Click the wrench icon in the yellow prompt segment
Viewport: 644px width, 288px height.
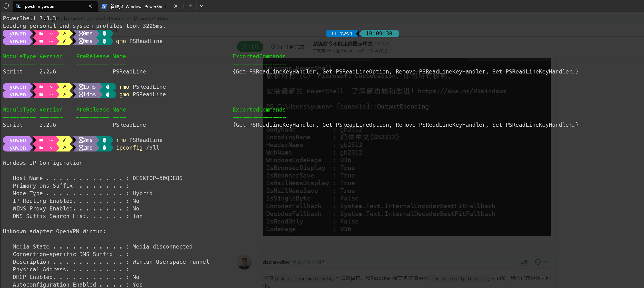point(64,34)
